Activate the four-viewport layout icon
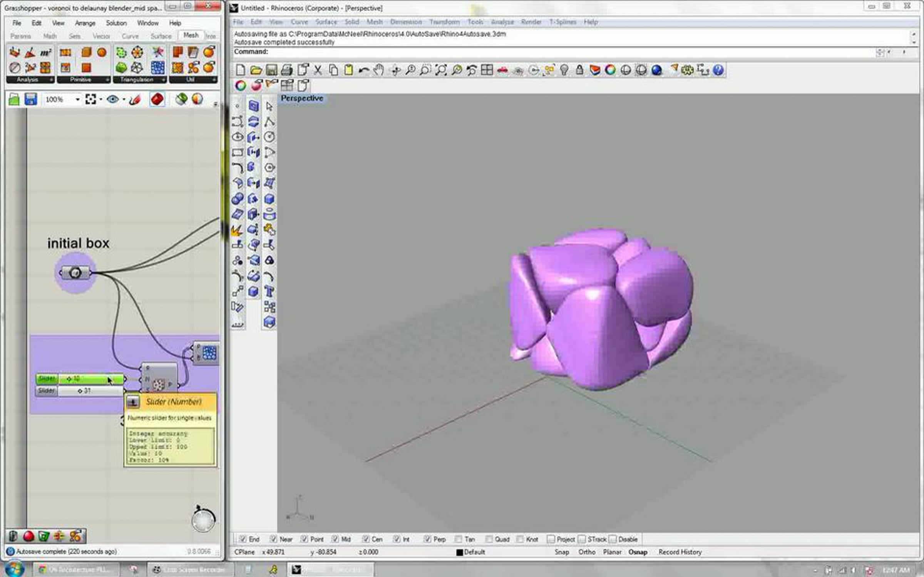Screen dimensions: 924x577 pyautogui.click(x=487, y=70)
